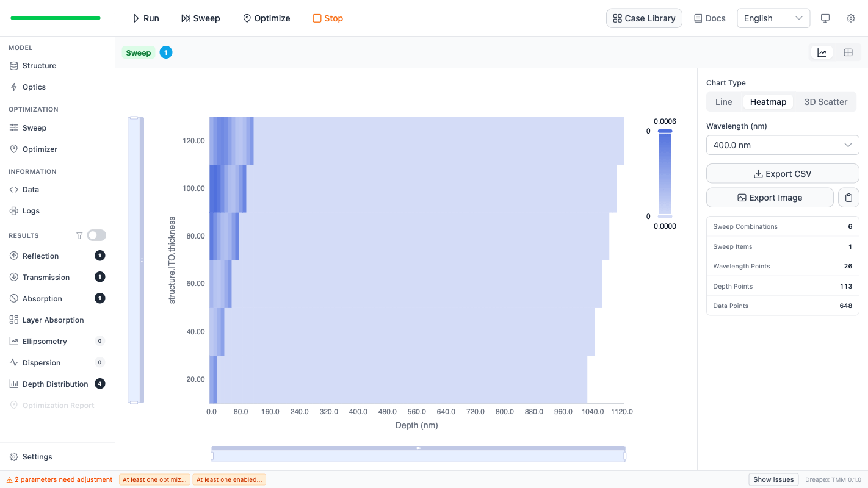Click the Export CSV button
This screenshot has width=868, height=488.
point(782,173)
